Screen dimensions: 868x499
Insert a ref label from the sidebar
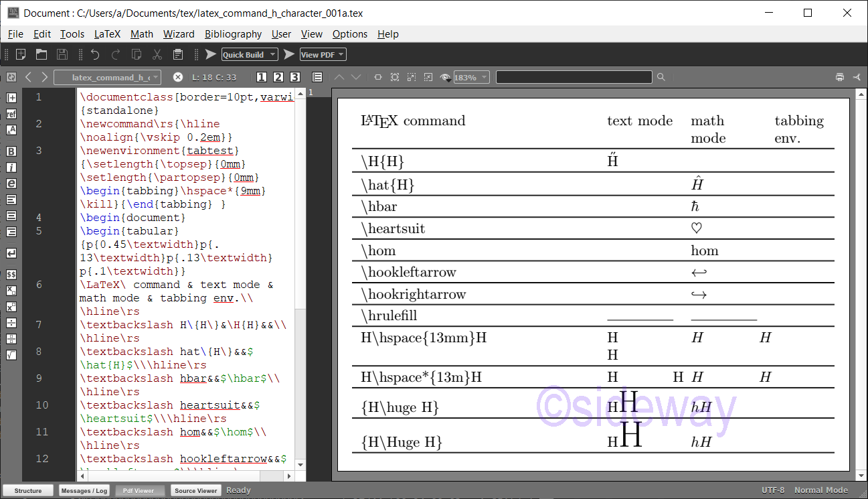coord(11,114)
